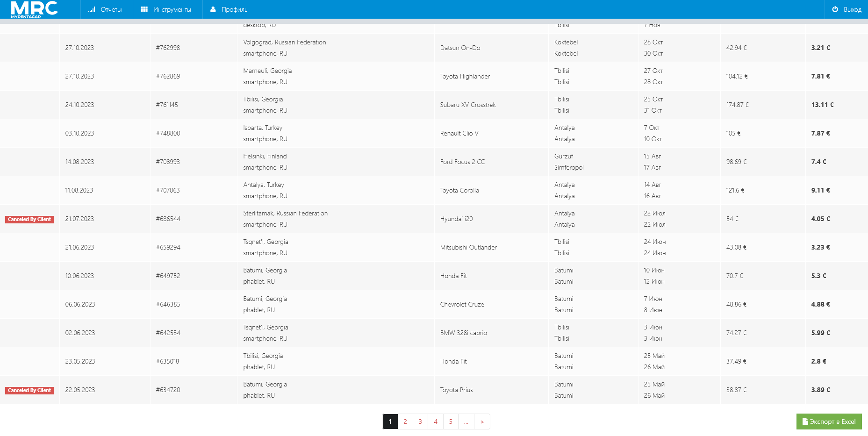
Task: Select booking number #748800
Action: click(168, 133)
